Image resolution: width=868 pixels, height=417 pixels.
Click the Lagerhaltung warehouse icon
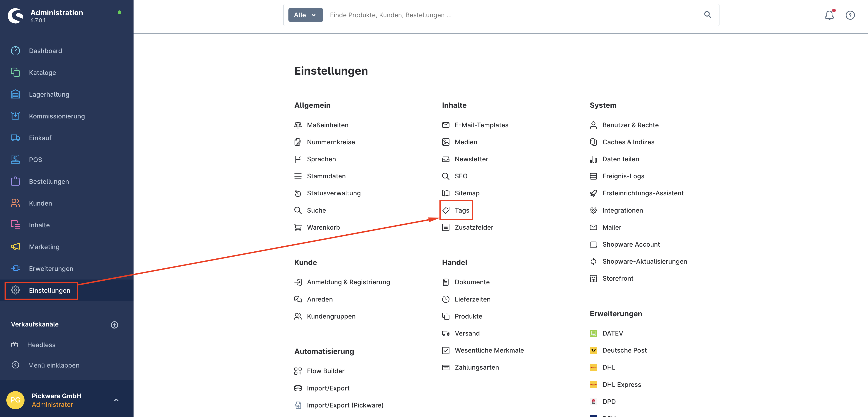coord(15,94)
